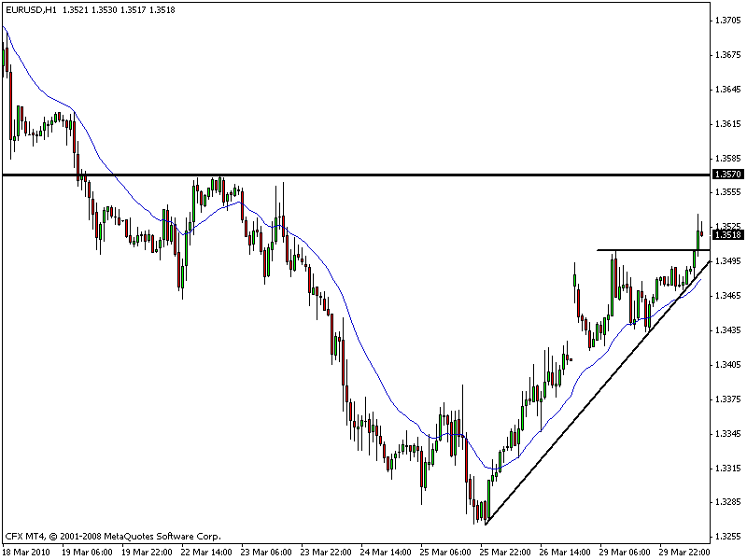This screenshot has width=747, height=560.
Task: Click the 18 Mar 2010 date label
Action: [28, 551]
